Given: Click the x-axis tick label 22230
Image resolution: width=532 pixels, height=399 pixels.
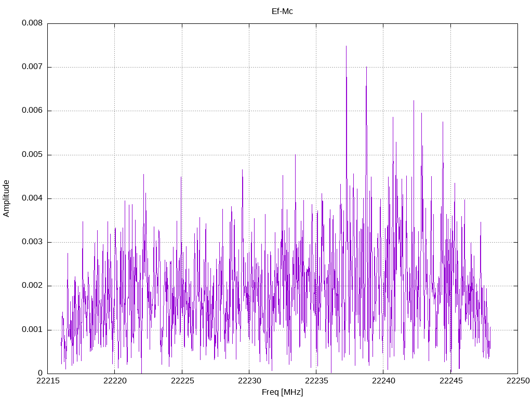Looking at the screenshot, I should (x=249, y=381).
